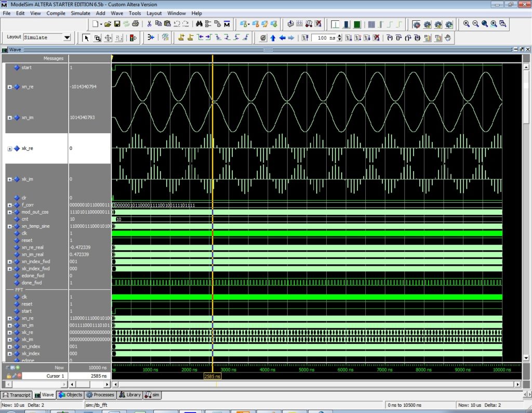Open the Find binoculars icon
Image resolution: width=532 pixels, height=413 pixels.
[199, 24]
